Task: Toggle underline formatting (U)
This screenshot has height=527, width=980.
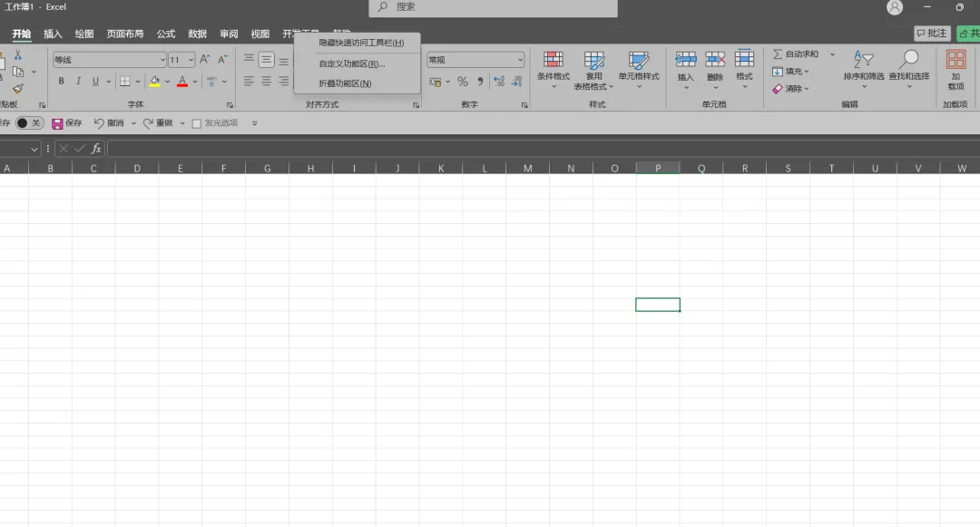Action: (95, 81)
